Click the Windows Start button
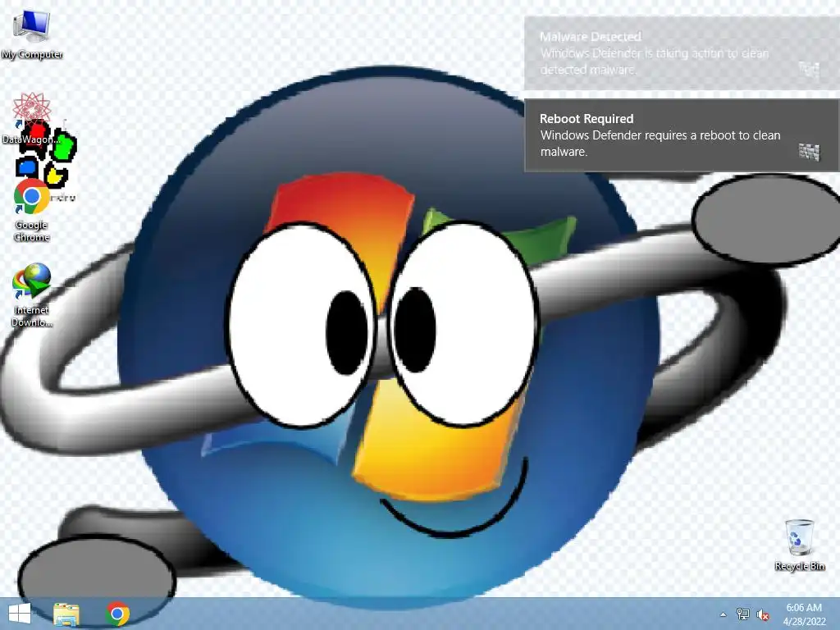840x630 pixels. 20,614
